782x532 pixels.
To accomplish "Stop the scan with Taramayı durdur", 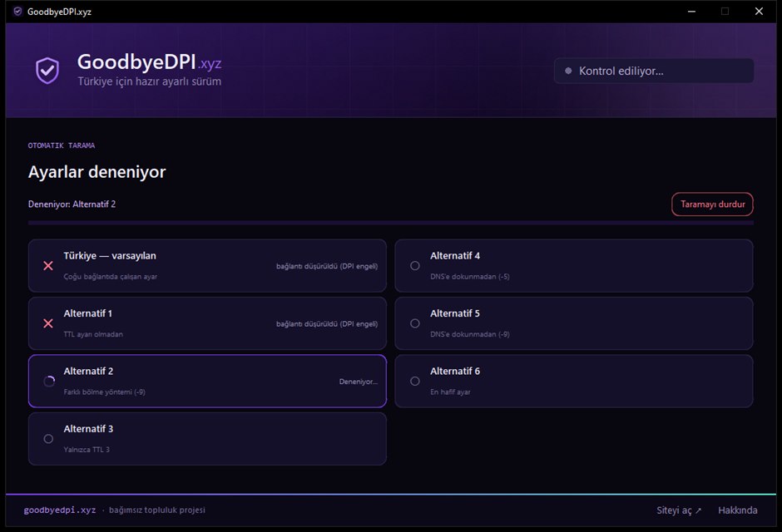I will pyautogui.click(x=712, y=204).
